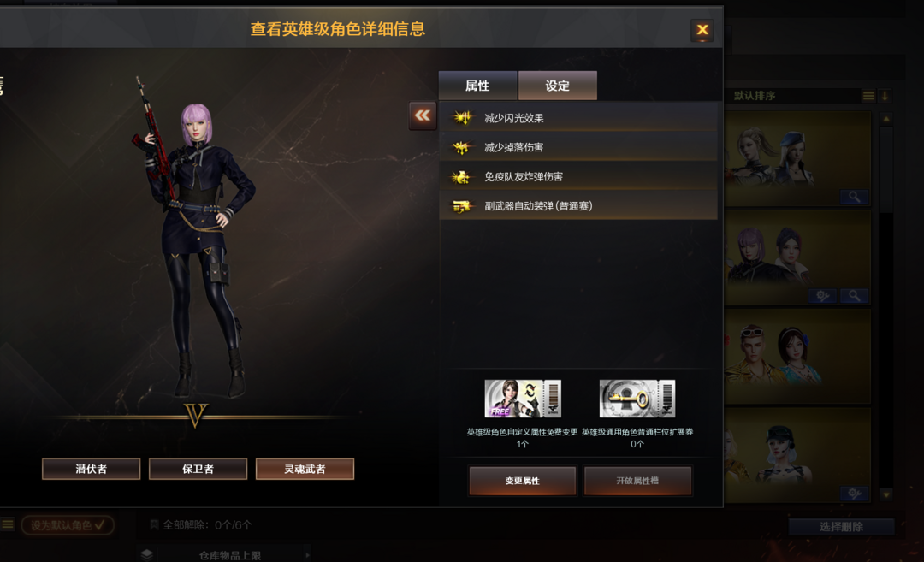Select the 减少闪光效果 flash icon

[x=462, y=118]
